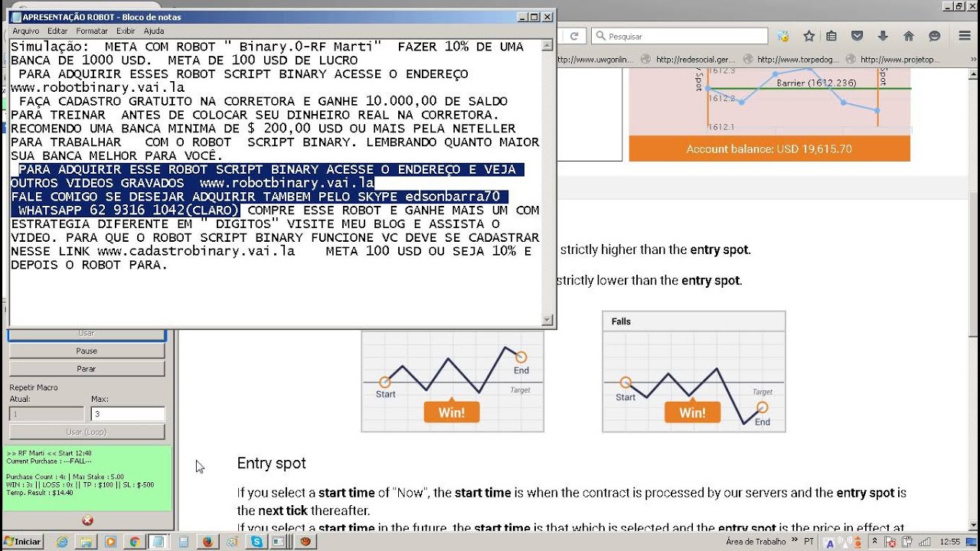Open the redesocial.ger bookmark
The width and height of the screenshot is (980, 551).
tap(687, 59)
